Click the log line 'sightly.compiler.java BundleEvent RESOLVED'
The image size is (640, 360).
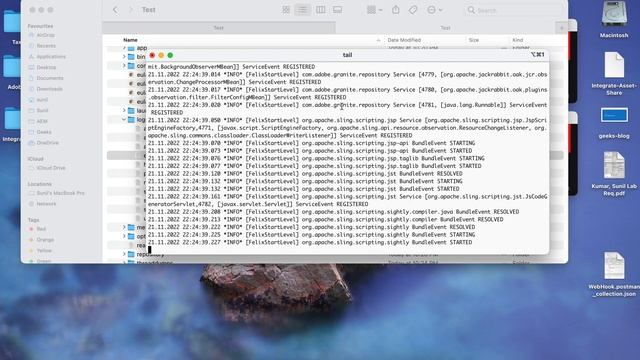pos(333,212)
